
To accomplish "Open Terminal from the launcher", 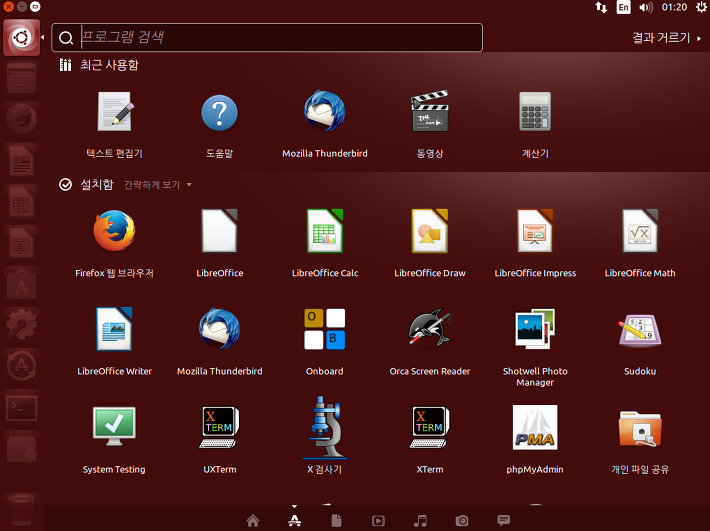I will coord(21,407).
